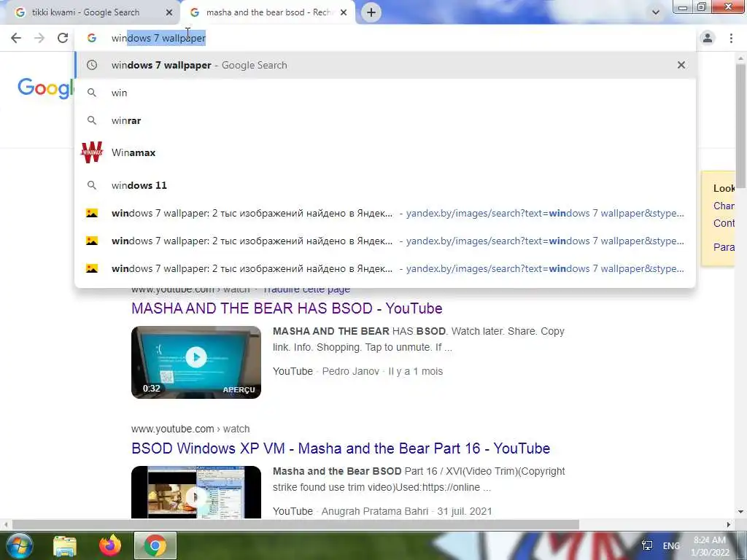Screen dimensions: 747x560
Task: Select the 'win' search suggestion
Action: click(x=385, y=93)
